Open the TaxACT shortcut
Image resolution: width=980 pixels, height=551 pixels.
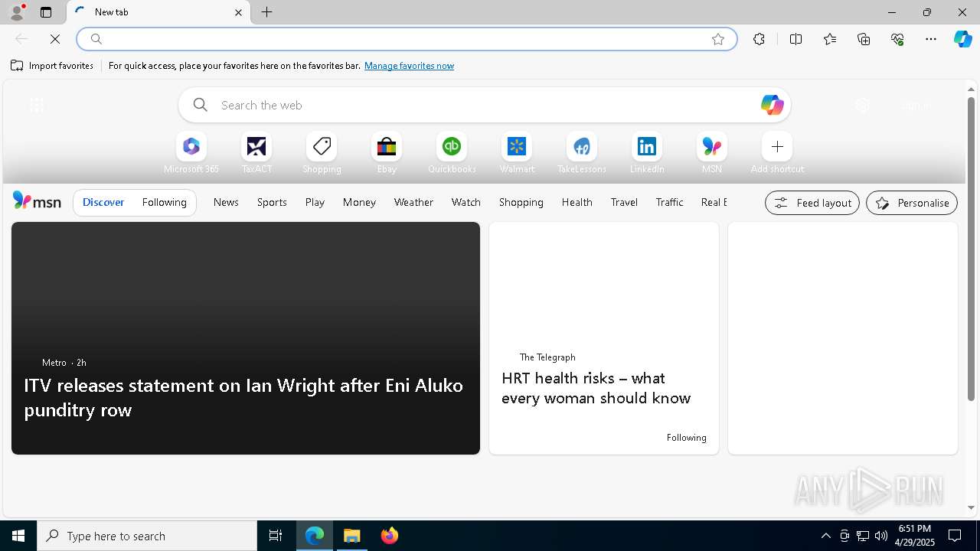tap(256, 153)
